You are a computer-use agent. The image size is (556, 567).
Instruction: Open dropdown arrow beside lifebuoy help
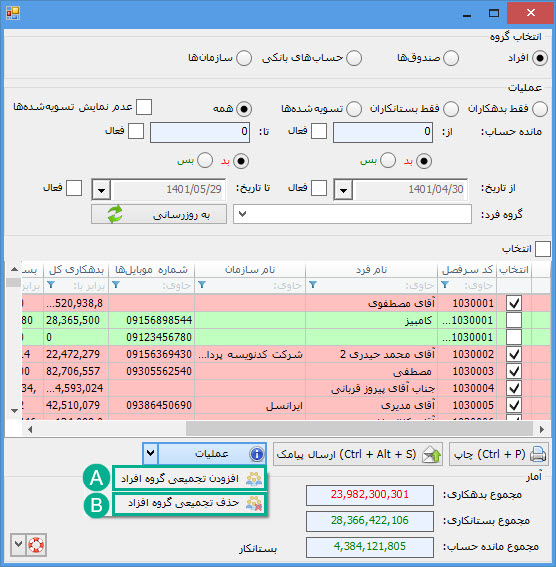click(18, 545)
